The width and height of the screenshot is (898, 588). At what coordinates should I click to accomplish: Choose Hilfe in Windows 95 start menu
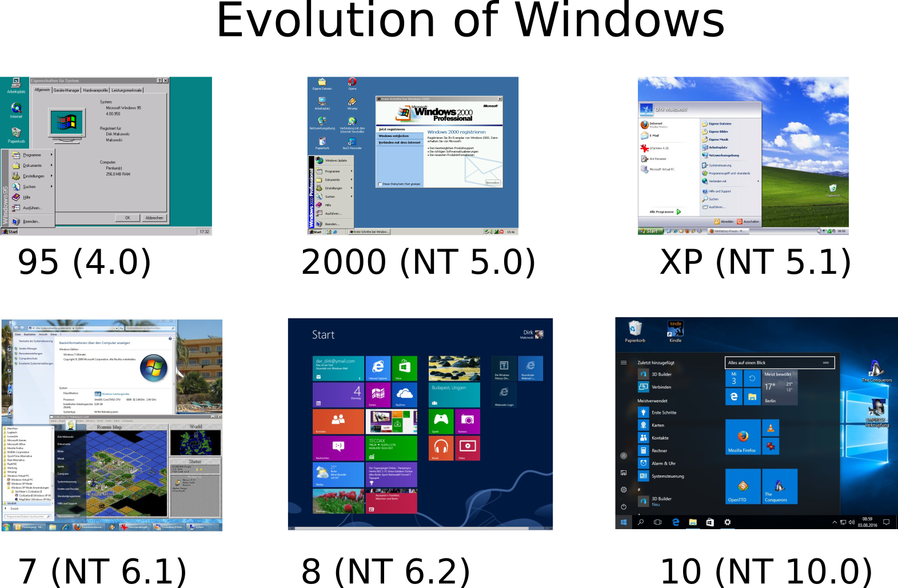(33, 197)
